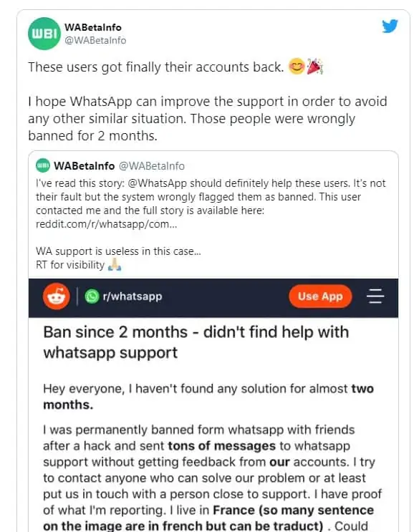
Task: Click the WABetaInfo display name at top
Action: click(93, 27)
